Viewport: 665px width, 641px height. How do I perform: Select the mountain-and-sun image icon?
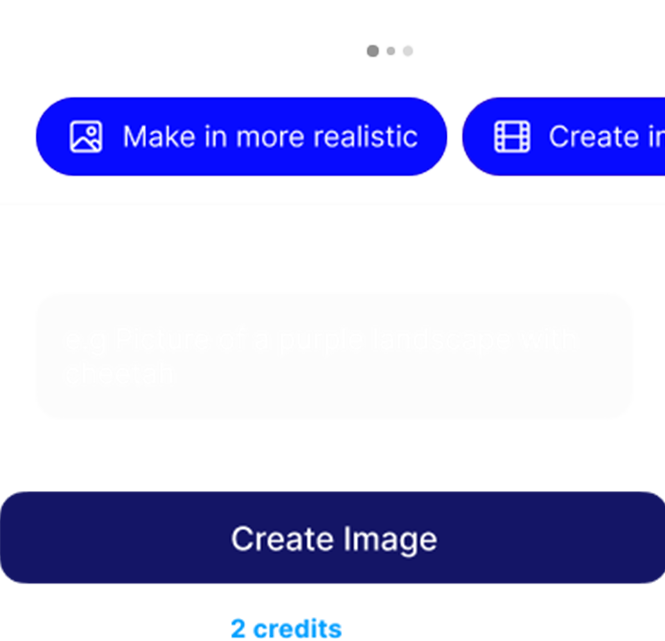pos(86,137)
